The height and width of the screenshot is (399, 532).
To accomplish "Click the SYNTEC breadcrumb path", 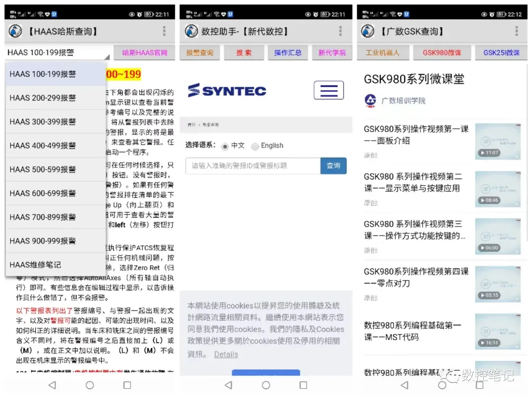I will (x=203, y=125).
